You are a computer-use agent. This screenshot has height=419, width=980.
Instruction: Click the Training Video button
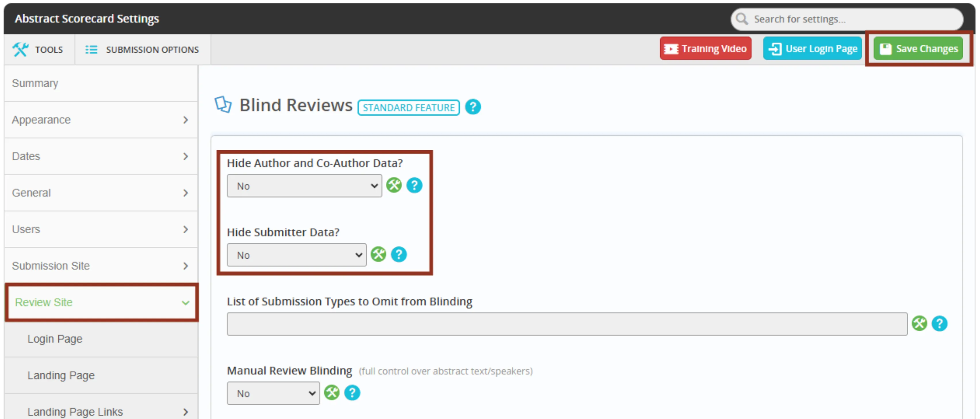[x=705, y=49]
